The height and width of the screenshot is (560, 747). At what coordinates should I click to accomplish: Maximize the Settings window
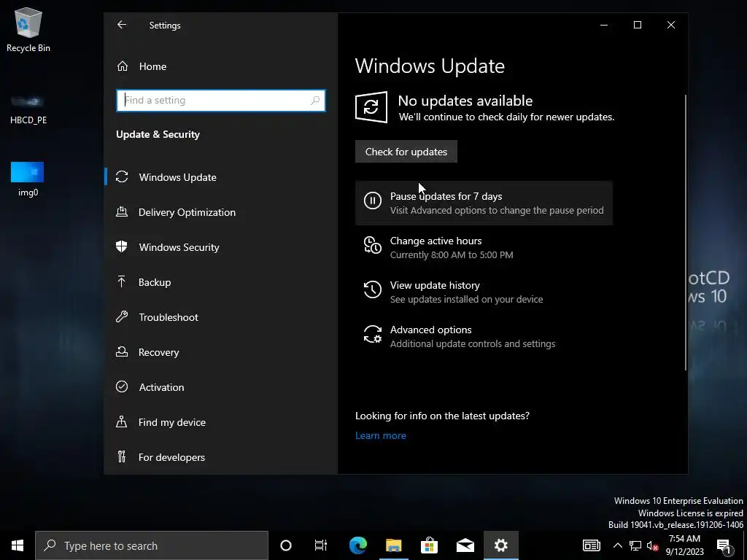click(x=638, y=25)
